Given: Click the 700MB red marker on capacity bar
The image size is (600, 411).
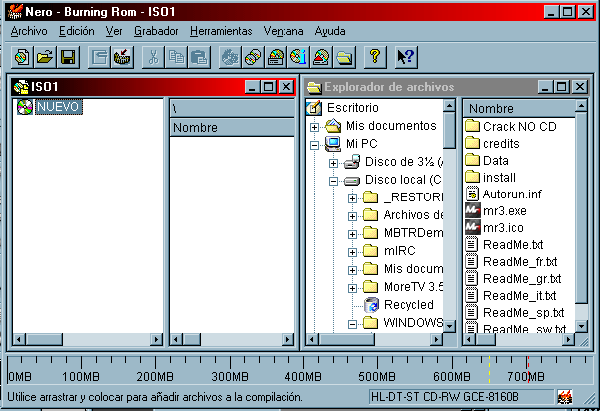Looking at the screenshot, I should tap(528, 369).
